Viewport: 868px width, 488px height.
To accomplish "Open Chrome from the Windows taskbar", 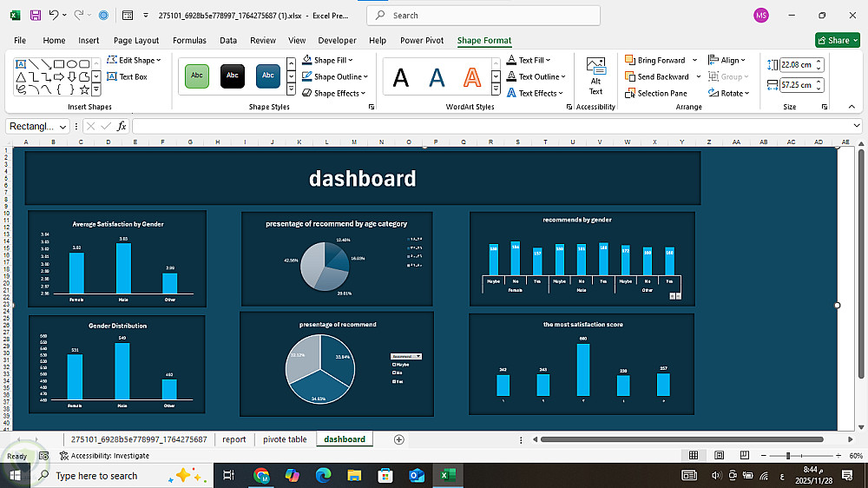I will (x=261, y=475).
